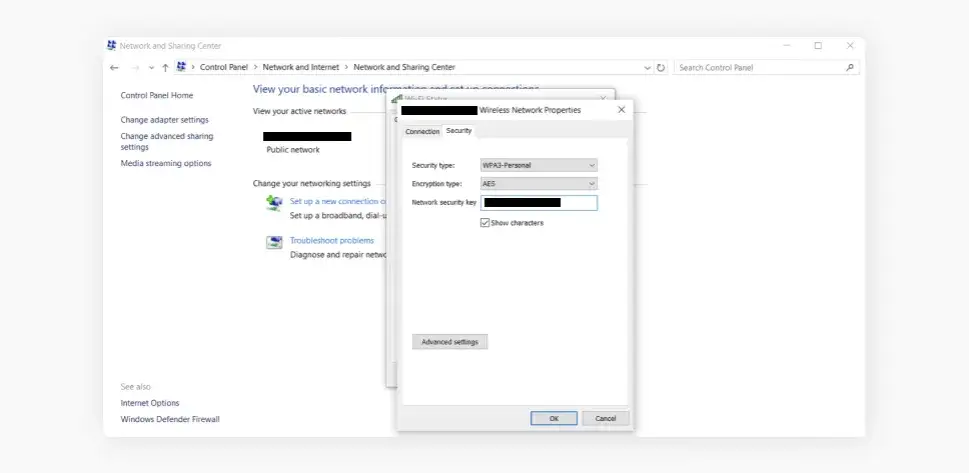This screenshot has width=969, height=473.
Task: Open Change adapter settings
Action: tap(164, 120)
